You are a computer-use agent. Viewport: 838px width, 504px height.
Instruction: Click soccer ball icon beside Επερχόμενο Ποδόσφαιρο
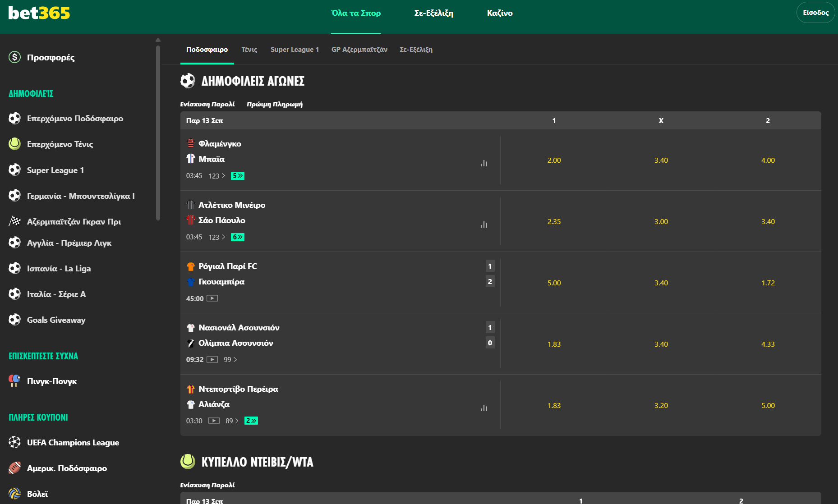[x=15, y=118]
